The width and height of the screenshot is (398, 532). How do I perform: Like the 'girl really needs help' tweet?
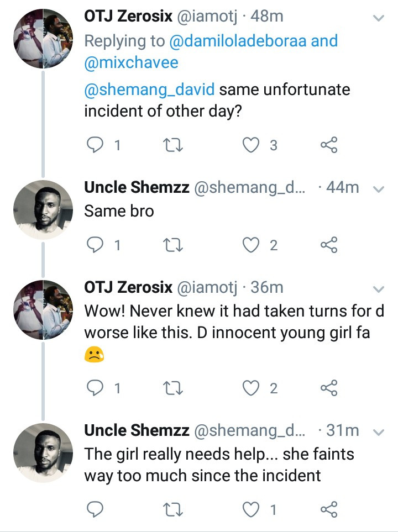252,509
